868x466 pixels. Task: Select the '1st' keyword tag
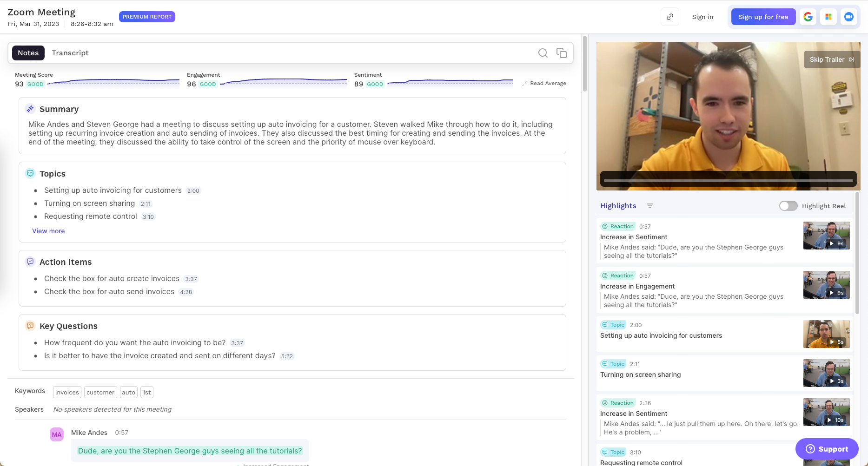pos(147,392)
